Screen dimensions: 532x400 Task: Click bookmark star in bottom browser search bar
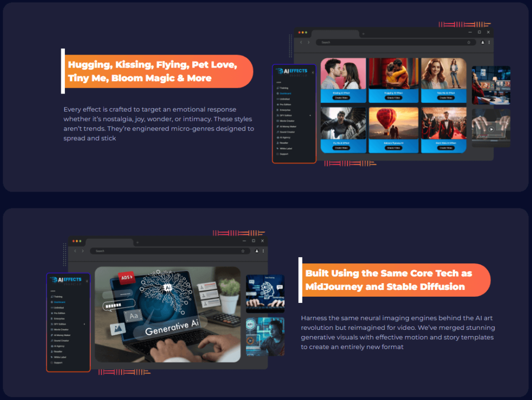(x=243, y=251)
